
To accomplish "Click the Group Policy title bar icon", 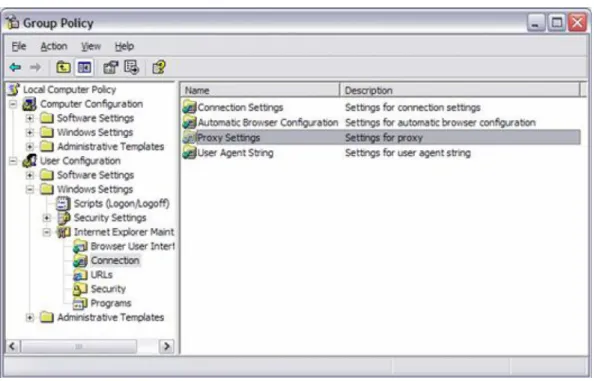I will point(12,22).
